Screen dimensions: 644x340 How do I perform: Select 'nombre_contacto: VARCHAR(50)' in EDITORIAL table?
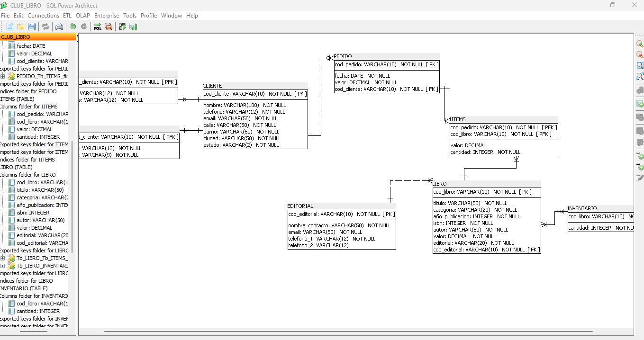point(339,225)
